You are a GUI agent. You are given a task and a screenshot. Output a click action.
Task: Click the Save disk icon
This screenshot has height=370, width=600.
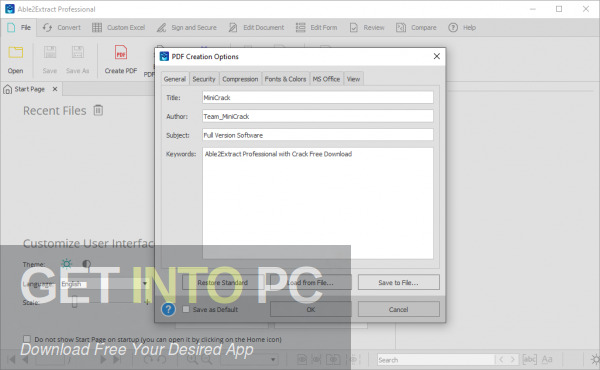pos(50,52)
